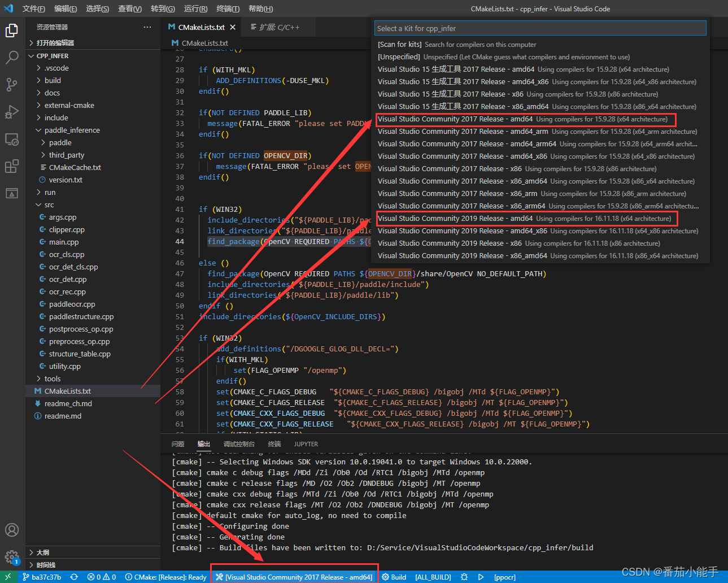
Task: Open the 转到(G) menu
Action: (163, 8)
